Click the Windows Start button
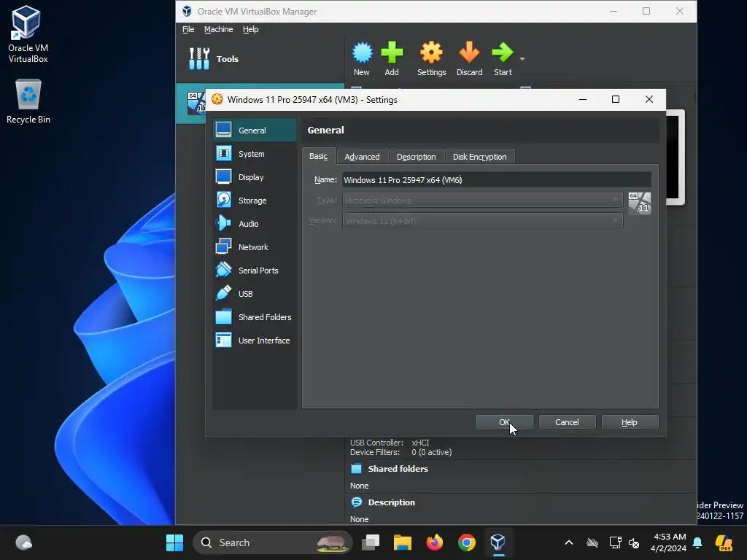 click(x=175, y=542)
